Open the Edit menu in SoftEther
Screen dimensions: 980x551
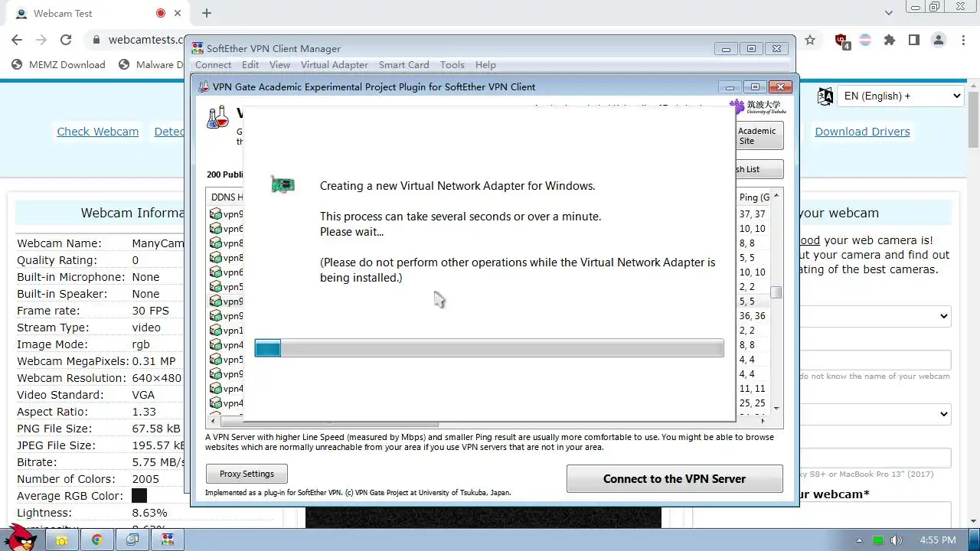coord(250,65)
